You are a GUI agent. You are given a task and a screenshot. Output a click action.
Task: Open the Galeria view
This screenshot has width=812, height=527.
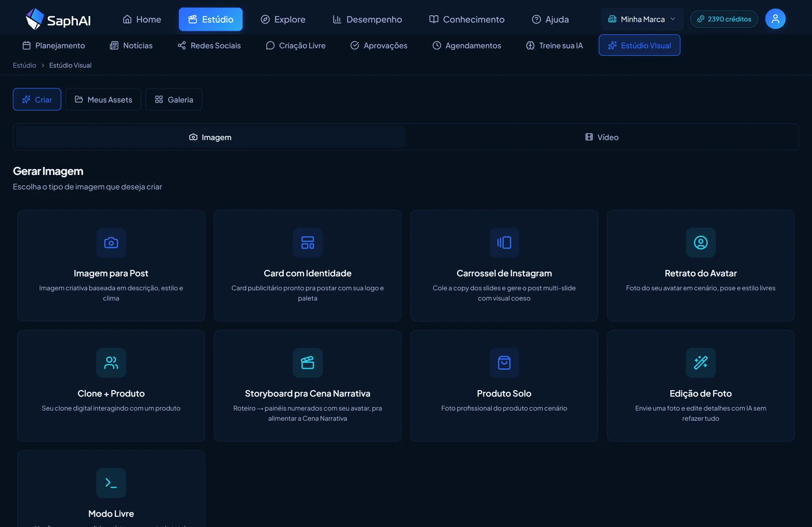(174, 99)
